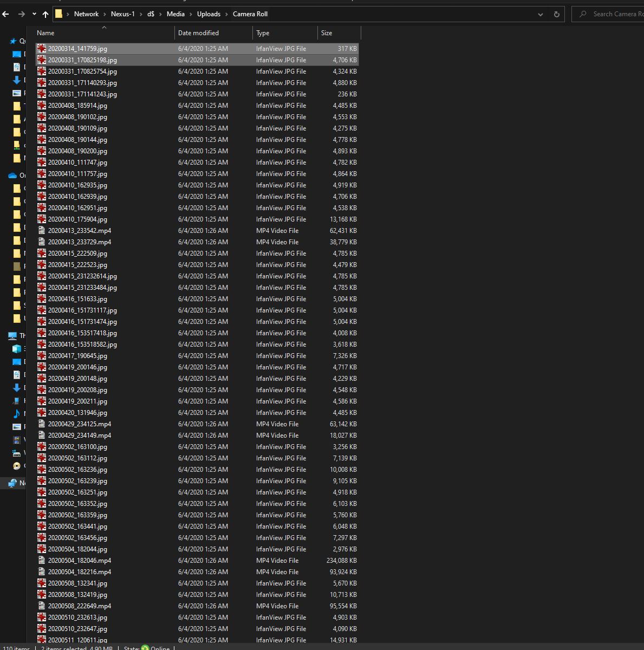This screenshot has width=644, height=650.
Task: Go up one folder level with the Up arrow
Action: click(x=45, y=14)
